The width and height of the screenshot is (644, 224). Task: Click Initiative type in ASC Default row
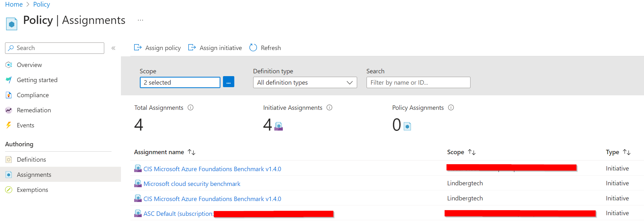click(617, 213)
